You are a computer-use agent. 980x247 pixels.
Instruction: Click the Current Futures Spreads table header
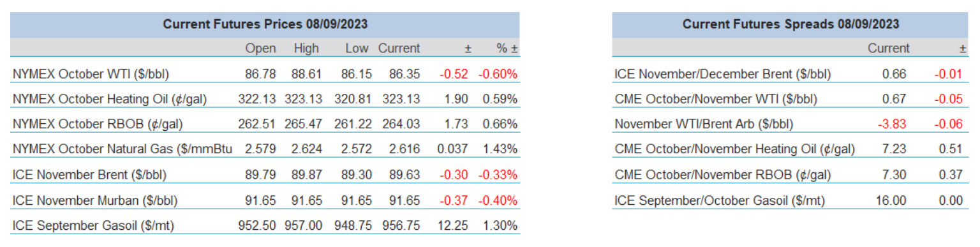(791, 24)
